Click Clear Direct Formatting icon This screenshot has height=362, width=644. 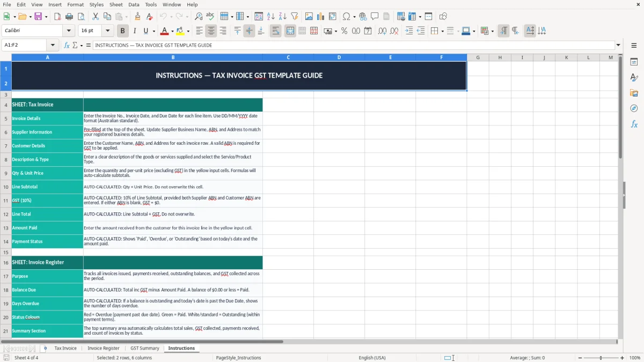[149, 17]
